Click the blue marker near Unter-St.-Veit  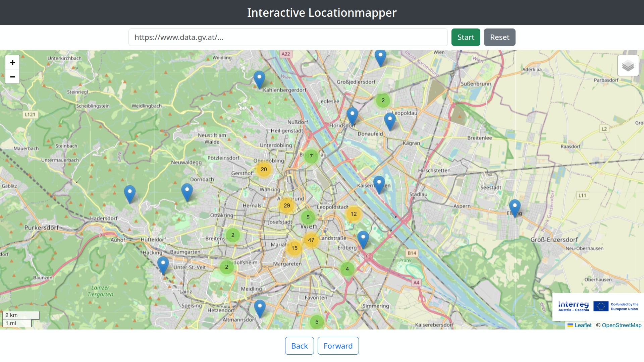click(x=163, y=266)
